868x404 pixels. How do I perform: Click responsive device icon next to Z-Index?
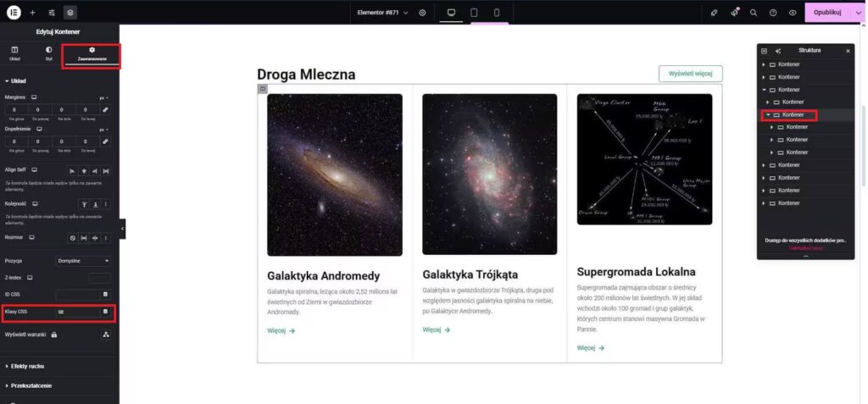tap(30, 277)
